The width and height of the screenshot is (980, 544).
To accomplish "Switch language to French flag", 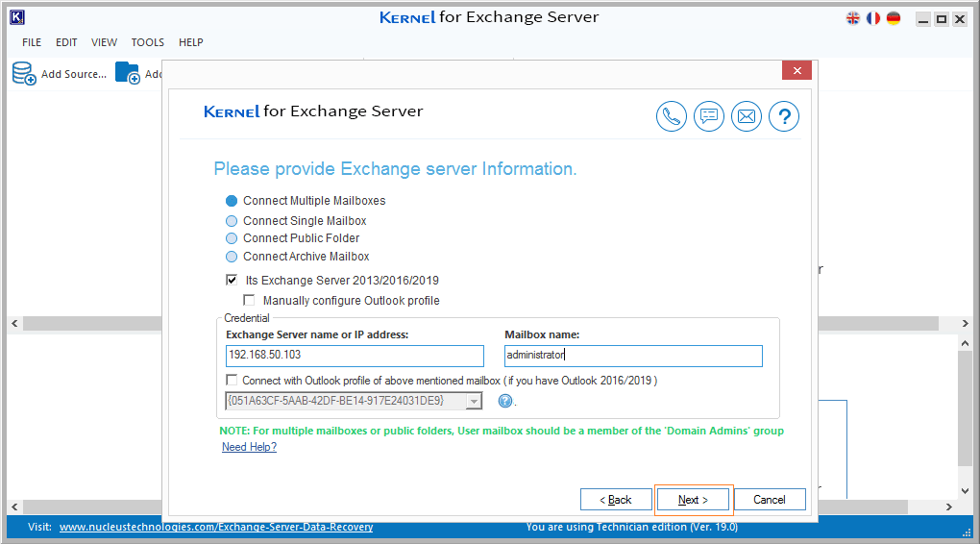I will coord(873,18).
